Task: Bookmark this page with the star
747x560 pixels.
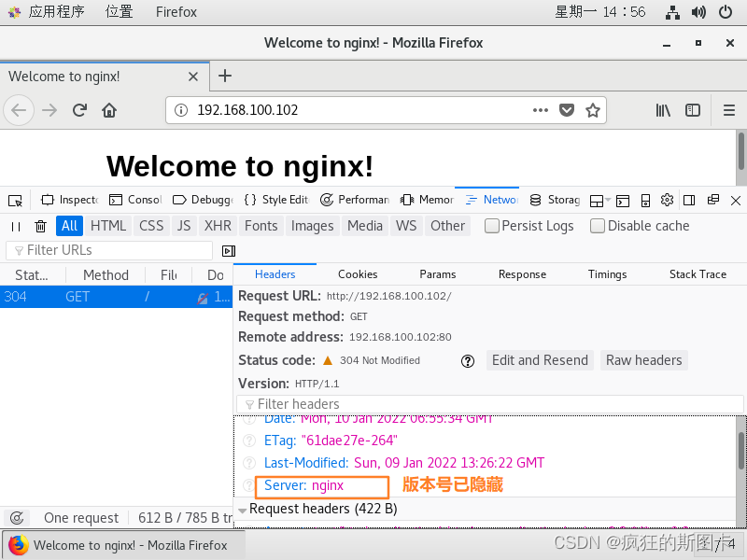Action: pyautogui.click(x=593, y=110)
